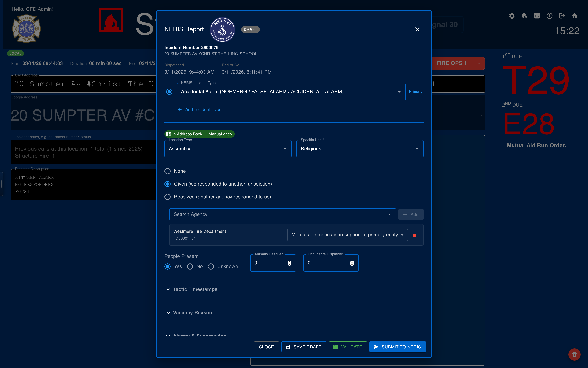This screenshot has height=368, width=588.
Task: Set People Present to Yes
Action: [x=167, y=266]
